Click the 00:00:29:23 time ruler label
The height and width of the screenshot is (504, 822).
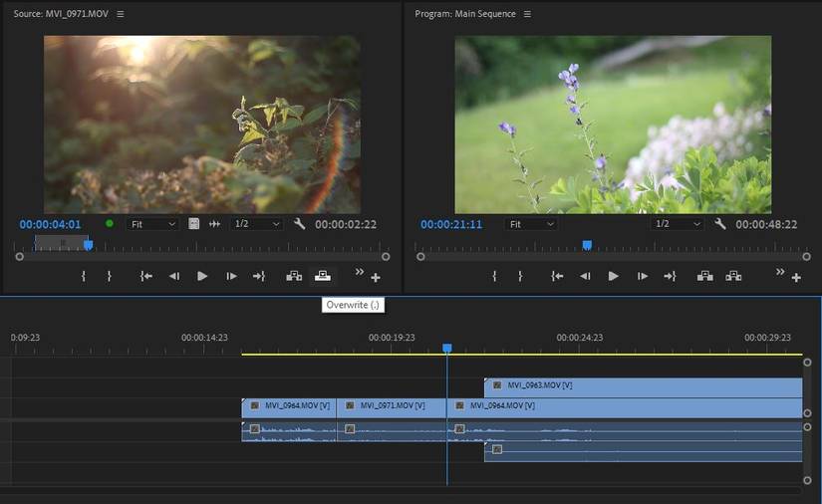click(x=767, y=338)
